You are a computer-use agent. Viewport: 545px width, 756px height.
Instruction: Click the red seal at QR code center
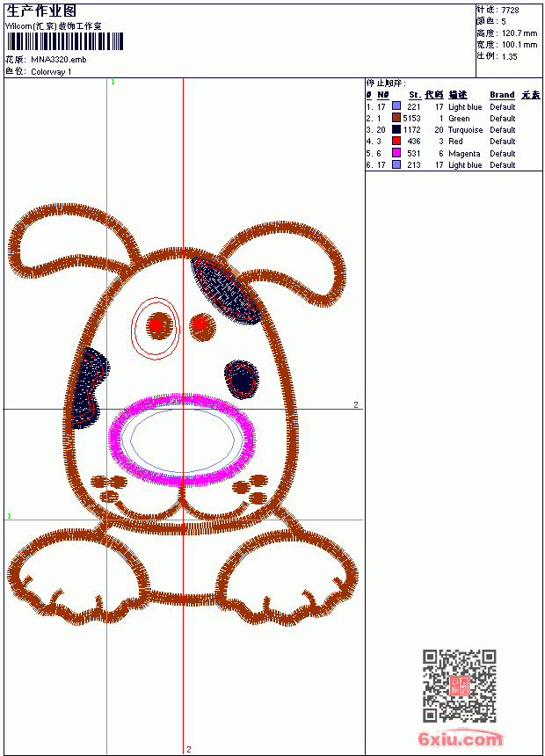(x=460, y=686)
